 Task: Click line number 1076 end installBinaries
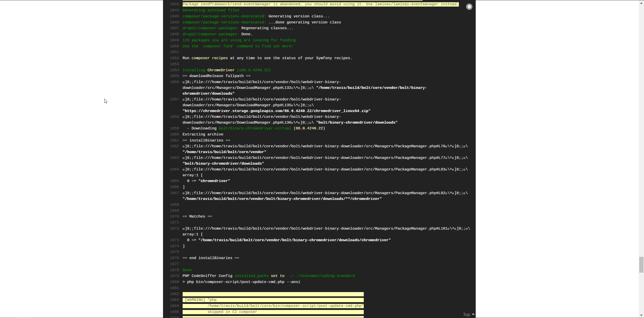(174, 258)
